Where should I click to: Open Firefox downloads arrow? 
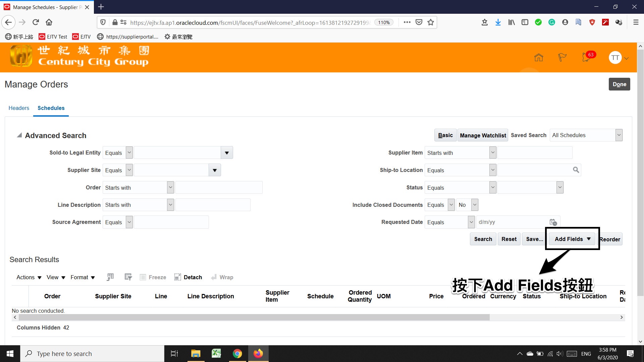point(498,22)
